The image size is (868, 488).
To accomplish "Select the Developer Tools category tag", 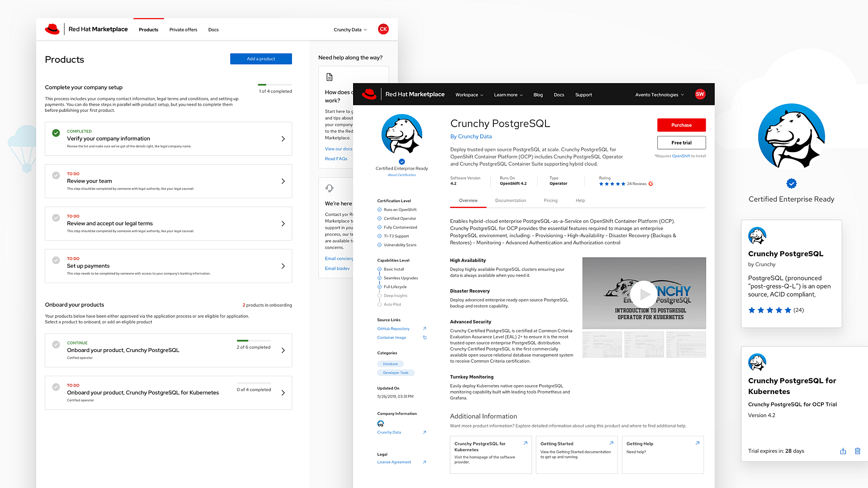I will [x=396, y=373].
